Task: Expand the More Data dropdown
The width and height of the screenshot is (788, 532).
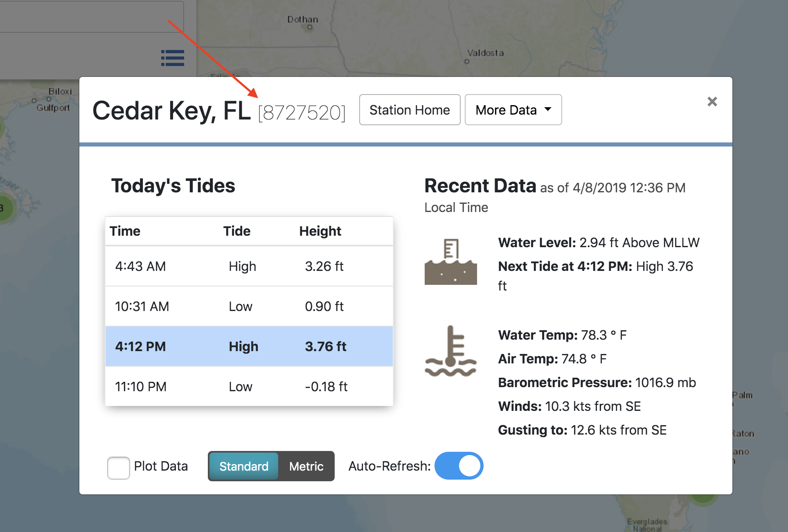Action: pyautogui.click(x=513, y=110)
